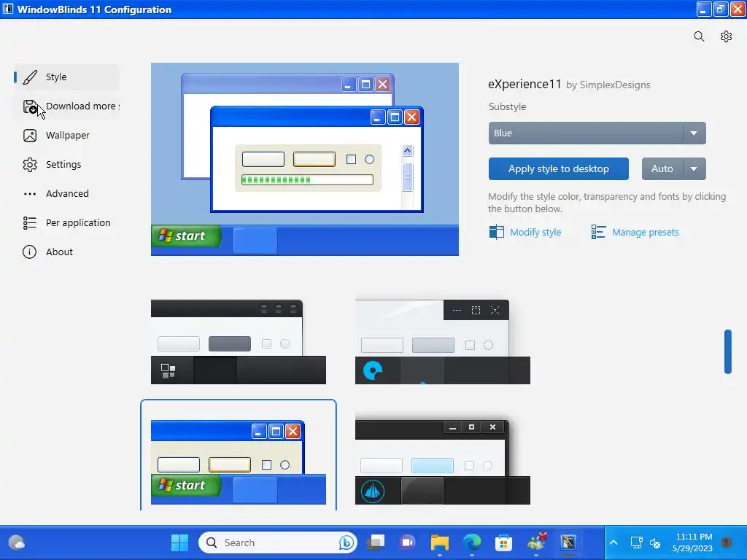Image resolution: width=747 pixels, height=560 pixels.
Task: Show hidden system tray icons chevron
Action: 614,542
